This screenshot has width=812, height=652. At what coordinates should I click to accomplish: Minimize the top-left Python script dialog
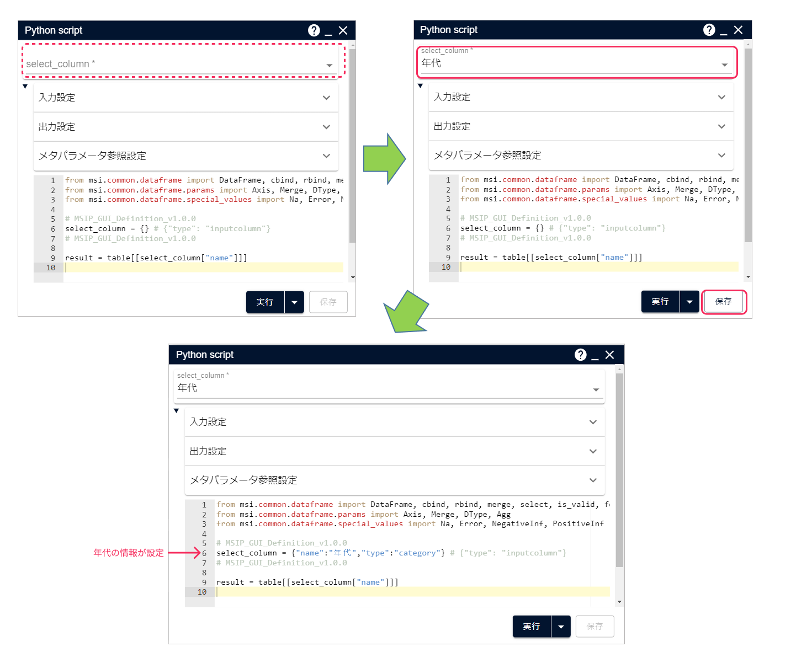tap(328, 31)
